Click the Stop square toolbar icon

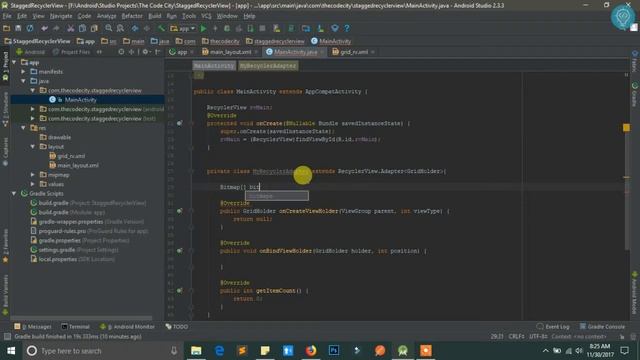262,28
